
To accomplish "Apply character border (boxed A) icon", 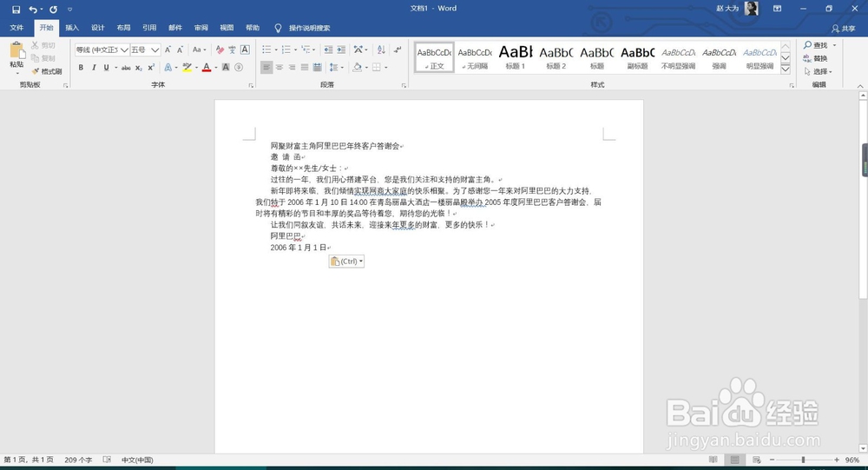I will pos(245,50).
